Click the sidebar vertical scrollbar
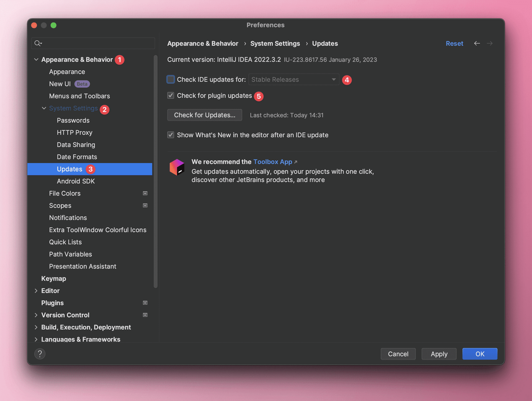Image resolution: width=532 pixels, height=401 pixels. [x=155, y=172]
